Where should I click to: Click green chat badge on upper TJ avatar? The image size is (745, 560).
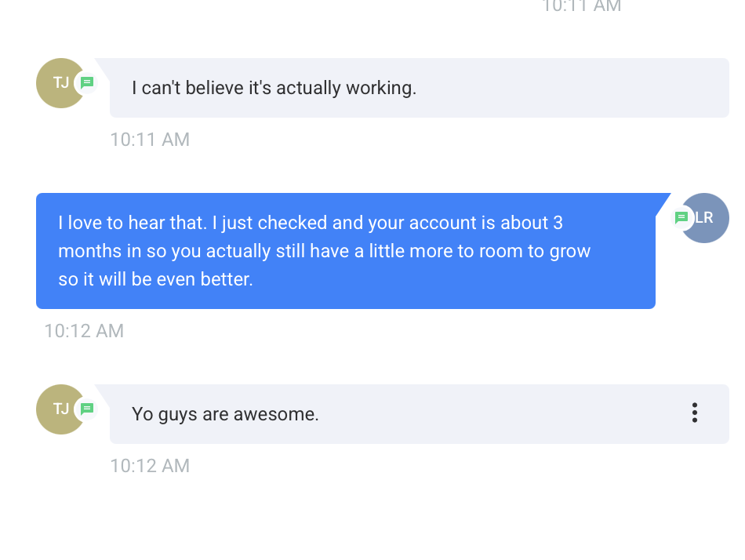tap(87, 82)
